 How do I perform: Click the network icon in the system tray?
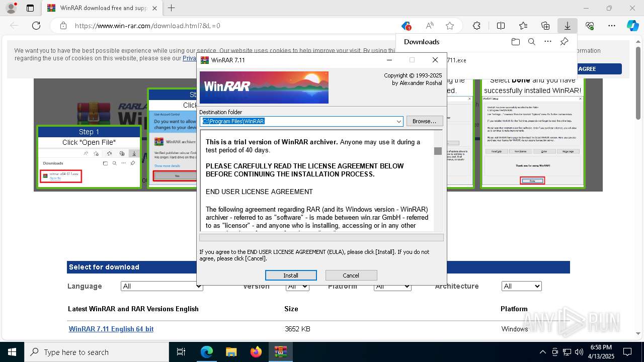point(567,352)
